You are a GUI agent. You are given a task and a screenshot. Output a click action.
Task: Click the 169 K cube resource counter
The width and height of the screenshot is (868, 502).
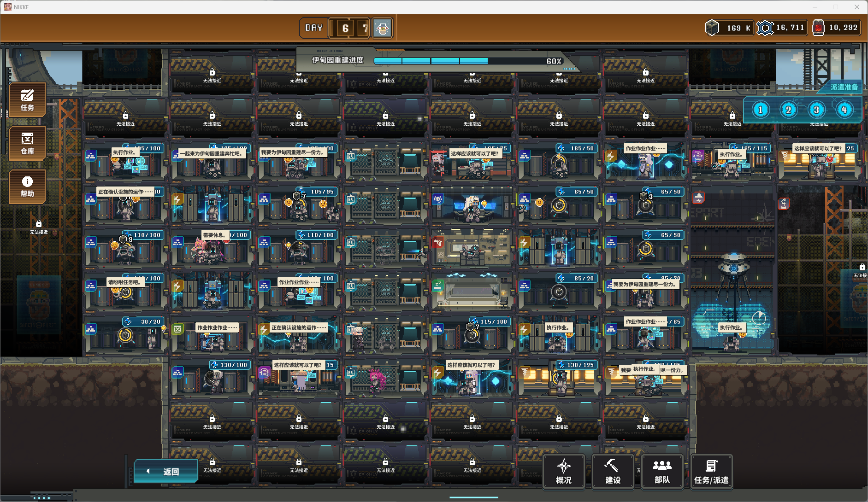tap(729, 28)
